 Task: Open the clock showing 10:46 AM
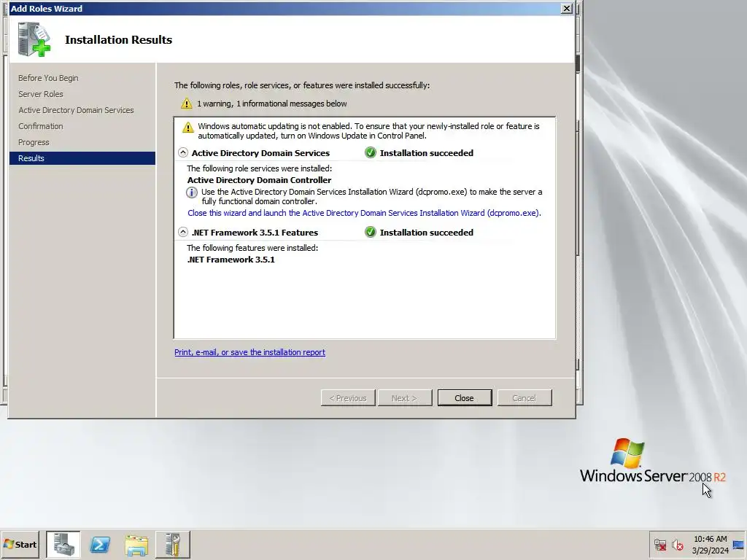click(711, 544)
